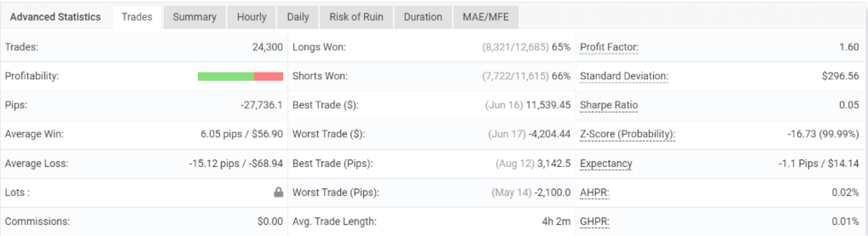
Task: Click the GHPR label
Action: click(x=595, y=222)
